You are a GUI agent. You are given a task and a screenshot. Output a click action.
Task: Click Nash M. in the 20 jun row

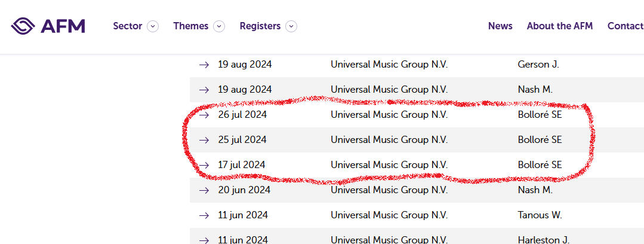(x=535, y=190)
